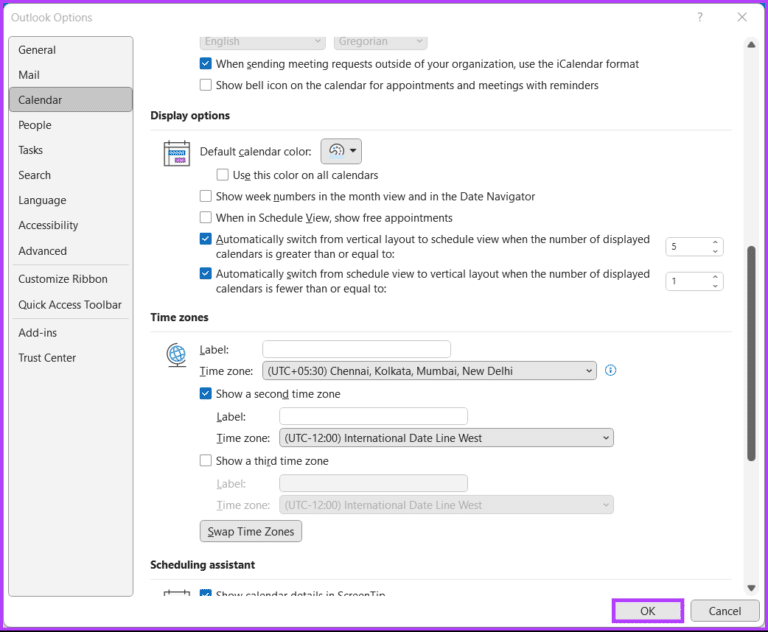Click the calendar icon beside Default calendar color

tap(177, 153)
